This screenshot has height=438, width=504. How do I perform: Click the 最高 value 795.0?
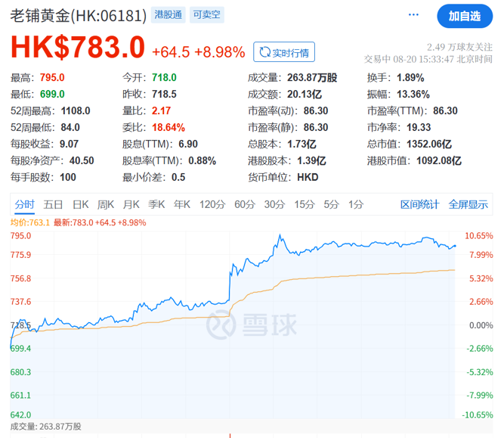tap(52, 78)
